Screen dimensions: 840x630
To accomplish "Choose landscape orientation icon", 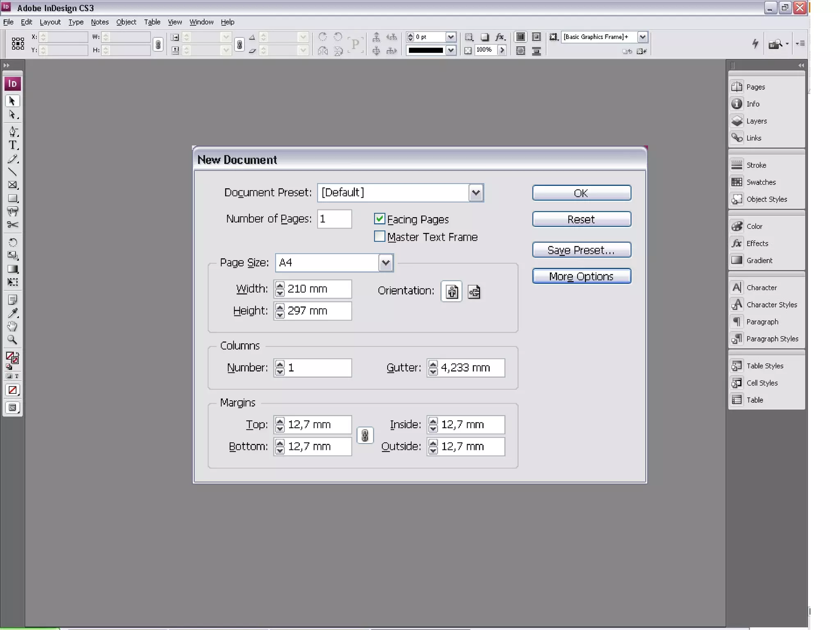I will [474, 292].
